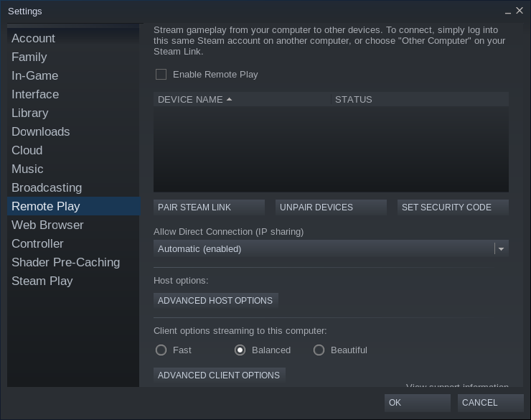Select the Beautiful streaming option
The height and width of the screenshot is (420, 531).
tap(319, 350)
